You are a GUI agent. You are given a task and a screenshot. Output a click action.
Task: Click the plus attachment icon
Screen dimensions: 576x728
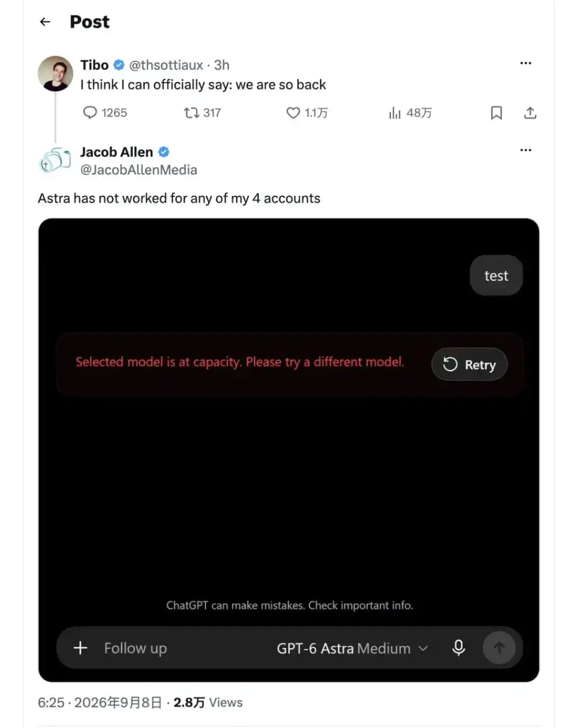[x=80, y=648]
